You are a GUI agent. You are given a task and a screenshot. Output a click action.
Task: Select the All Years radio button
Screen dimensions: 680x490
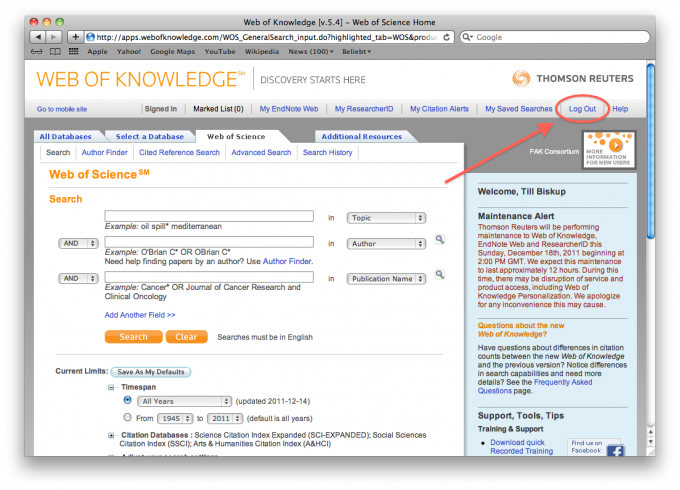click(127, 400)
